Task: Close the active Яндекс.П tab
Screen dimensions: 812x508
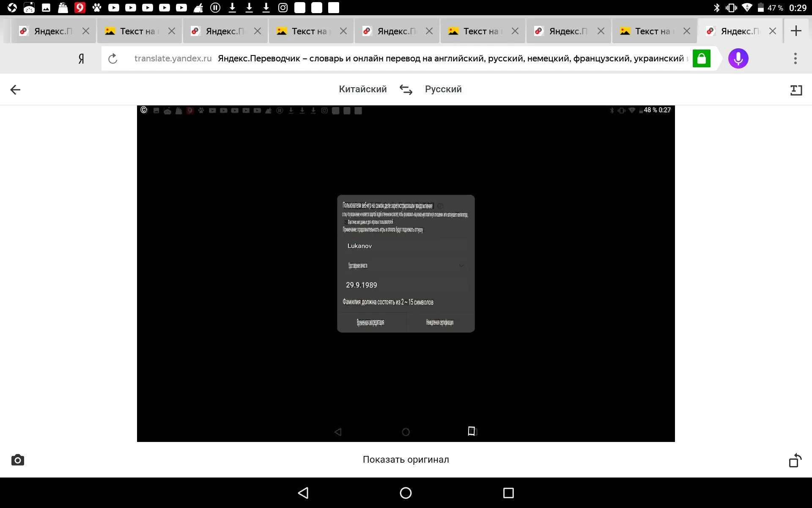Action: coord(773,31)
